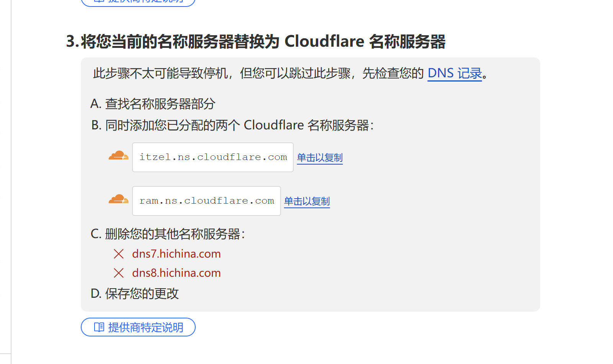
Task: Click the partially visible 提供商特定说明 button at top
Action: (x=138, y=2)
